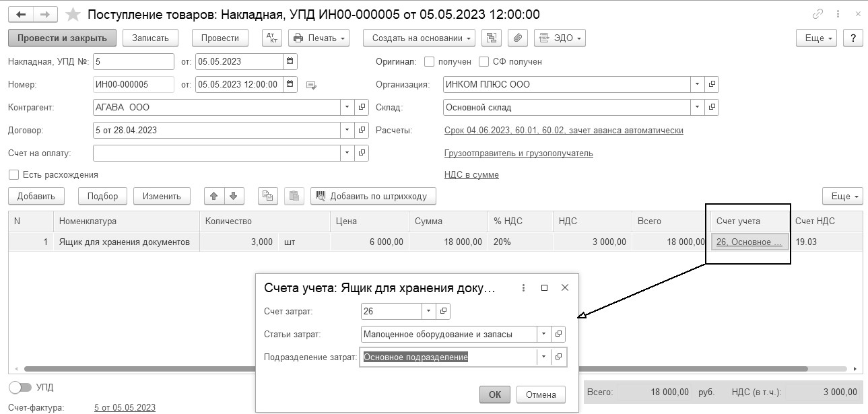
Task: Open Расчеты terms link
Action: click(x=564, y=130)
